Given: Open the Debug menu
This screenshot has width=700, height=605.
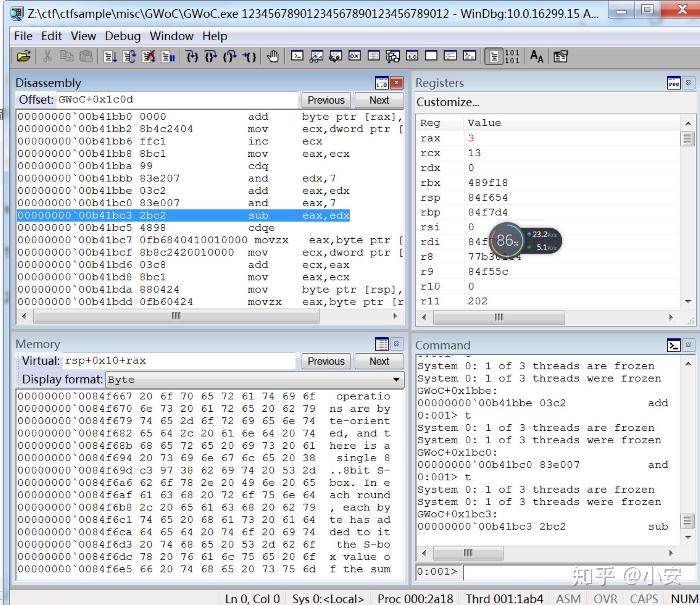Looking at the screenshot, I should click(122, 36).
